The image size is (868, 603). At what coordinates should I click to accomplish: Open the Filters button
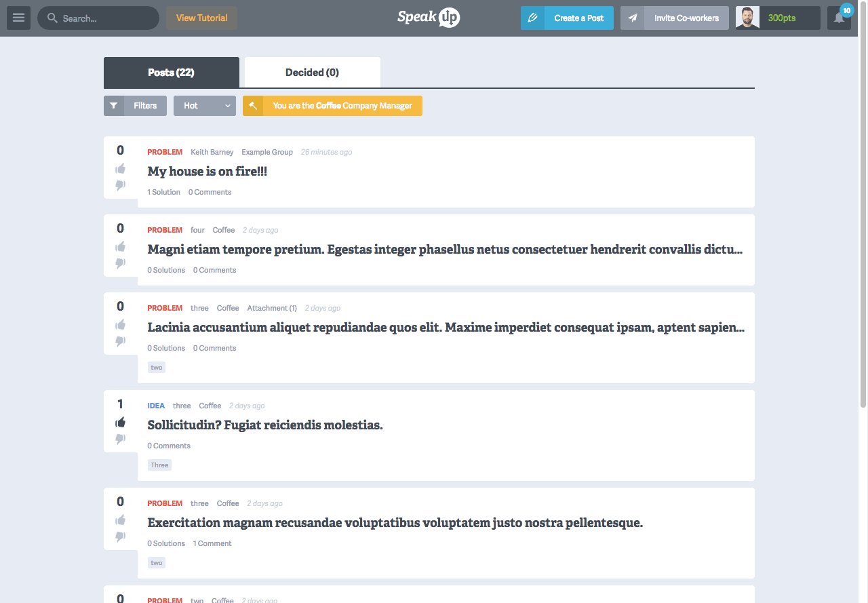(135, 106)
